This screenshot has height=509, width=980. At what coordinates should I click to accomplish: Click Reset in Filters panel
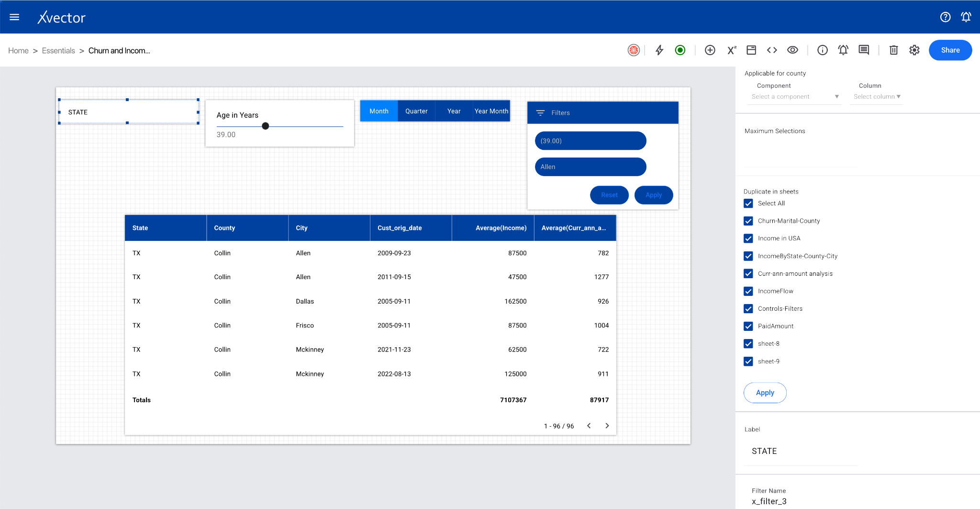coord(609,195)
